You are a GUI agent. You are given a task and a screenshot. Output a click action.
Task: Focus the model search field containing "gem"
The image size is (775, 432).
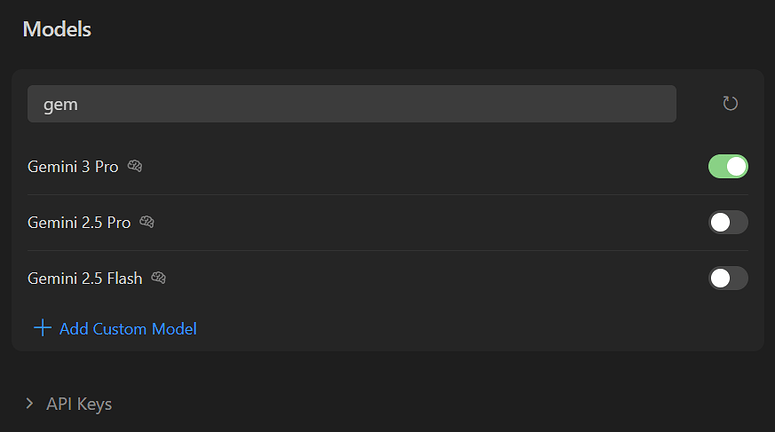[x=352, y=104]
